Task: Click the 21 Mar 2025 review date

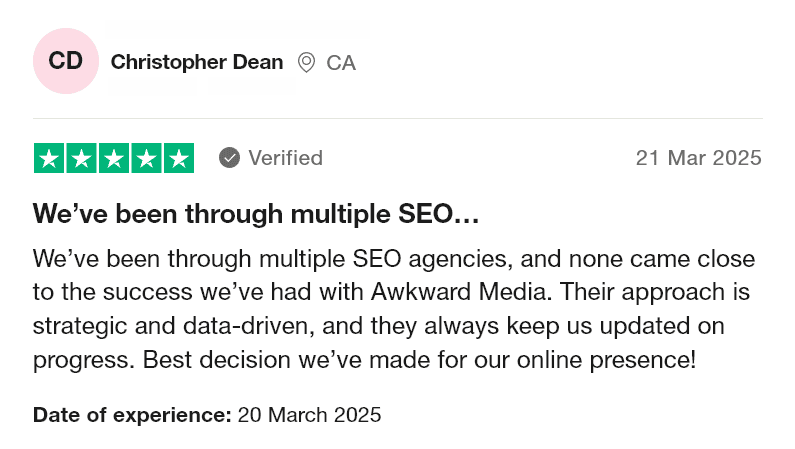Action: [x=699, y=158]
